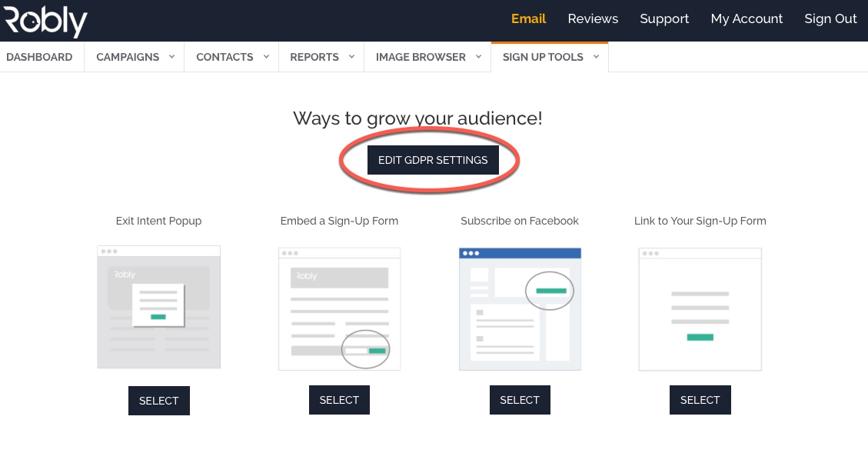Go to Reviews in top navigation
The height and width of the screenshot is (473, 868).
(x=593, y=18)
